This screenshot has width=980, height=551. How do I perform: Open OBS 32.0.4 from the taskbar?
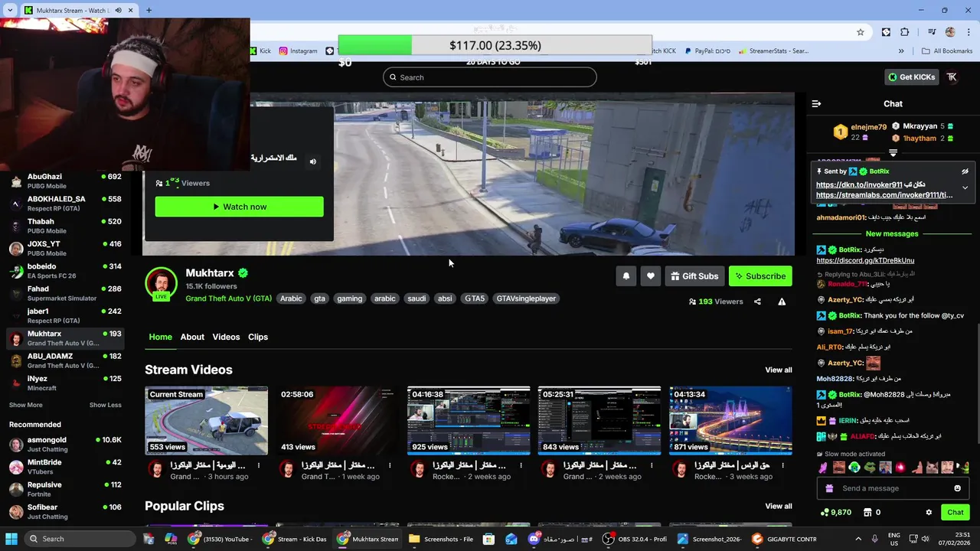634,539
